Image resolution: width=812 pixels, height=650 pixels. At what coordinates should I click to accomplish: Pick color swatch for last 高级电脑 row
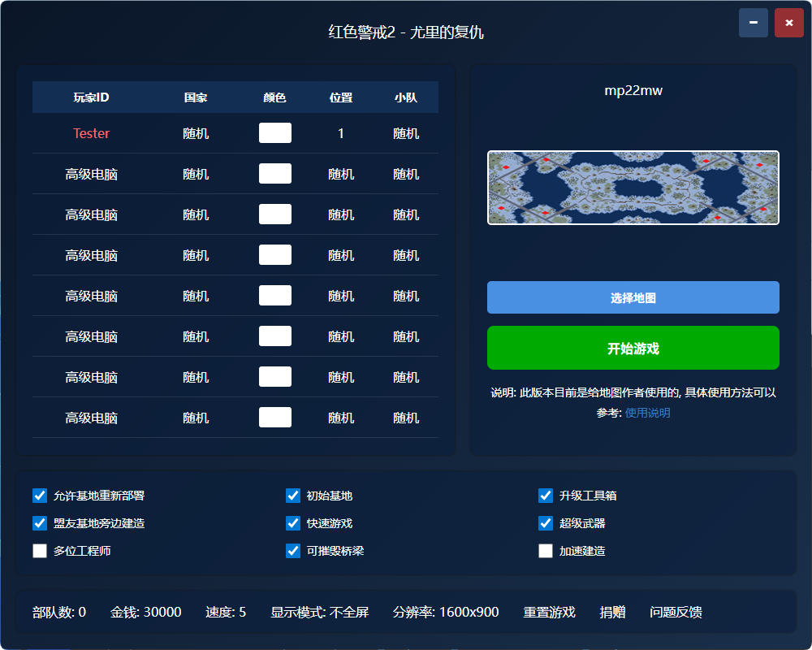coord(275,418)
